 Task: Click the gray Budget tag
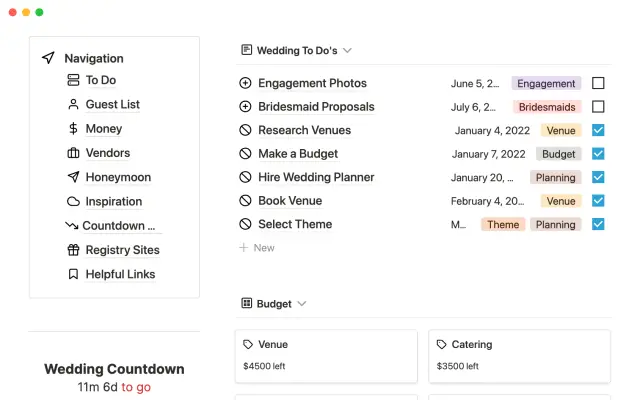[558, 154]
